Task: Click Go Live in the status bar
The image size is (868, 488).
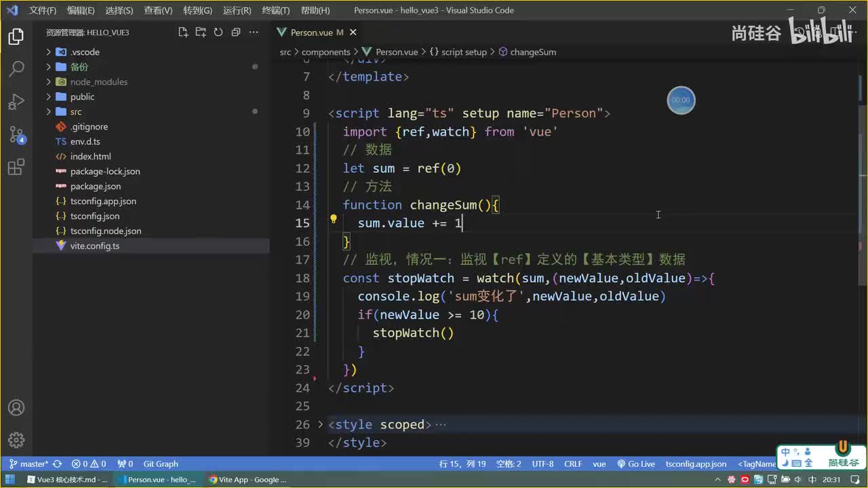Action: [x=636, y=464]
